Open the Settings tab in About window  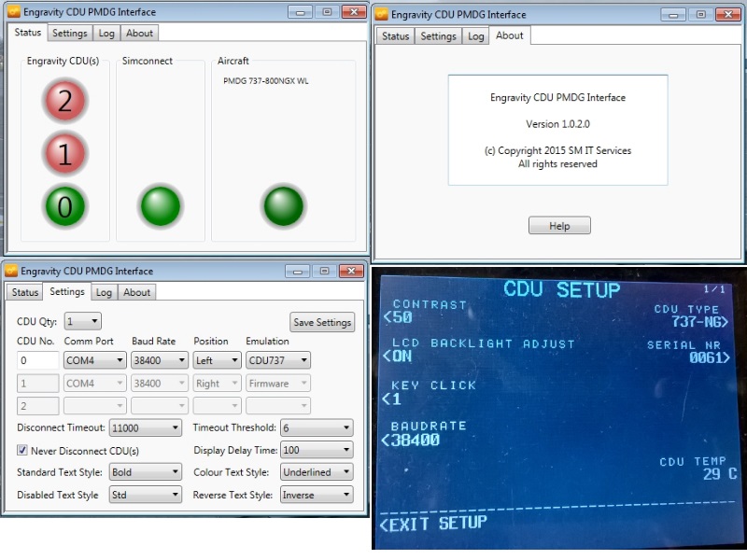[x=438, y=36]
